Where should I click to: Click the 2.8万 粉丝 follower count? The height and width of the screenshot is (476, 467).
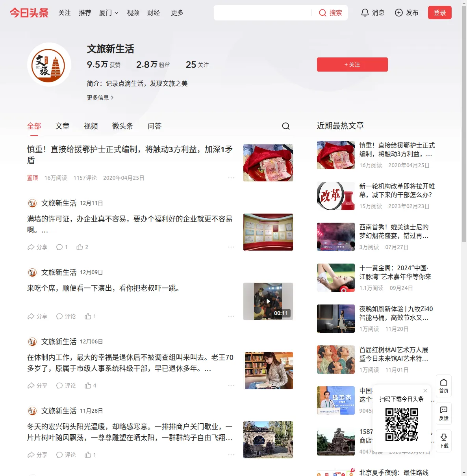153,65
